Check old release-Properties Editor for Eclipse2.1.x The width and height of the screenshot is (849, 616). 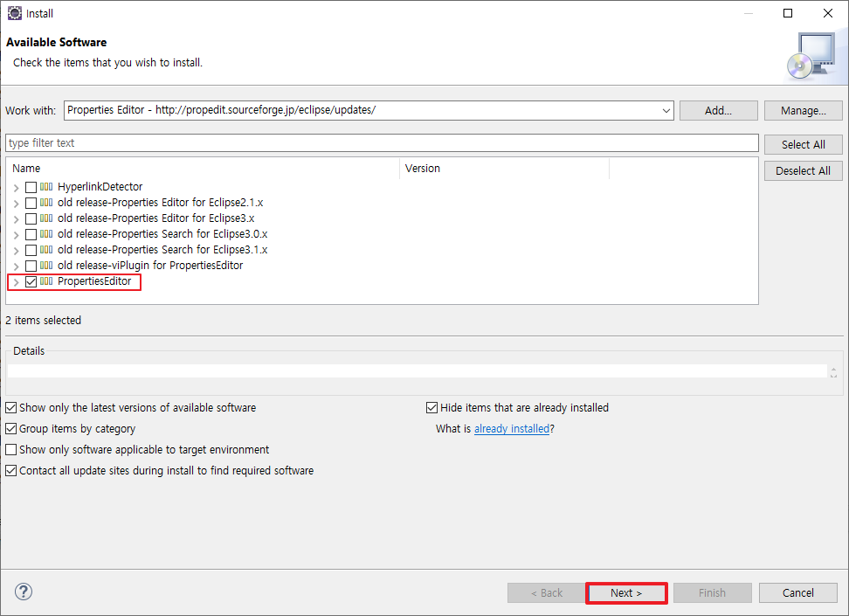coord(31,204)
